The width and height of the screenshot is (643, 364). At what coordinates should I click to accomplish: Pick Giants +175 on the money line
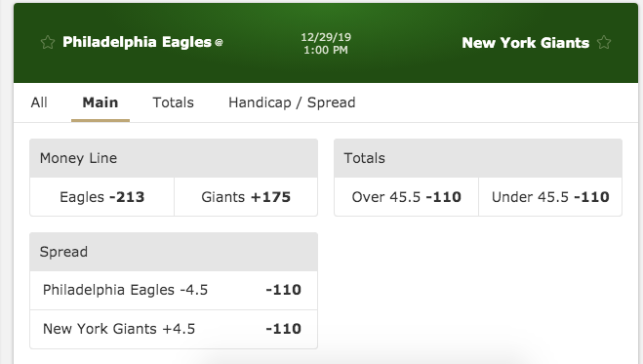pos(246,197)
